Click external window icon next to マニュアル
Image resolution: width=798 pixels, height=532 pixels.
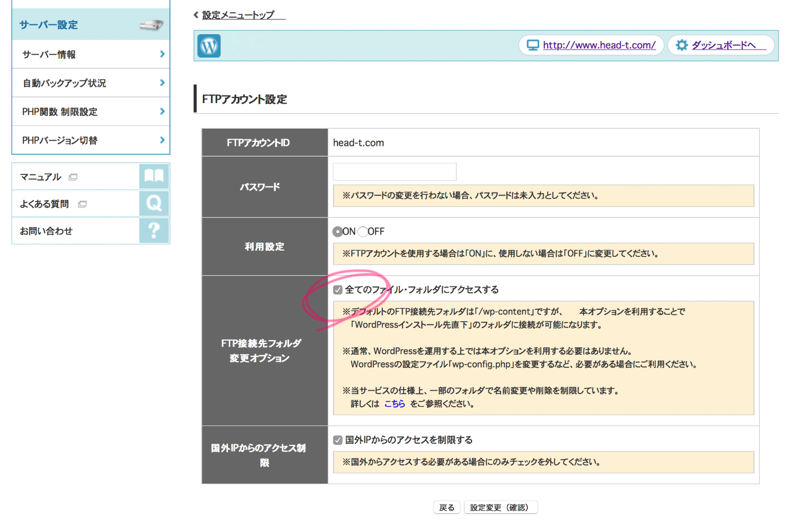coord(73,177)
